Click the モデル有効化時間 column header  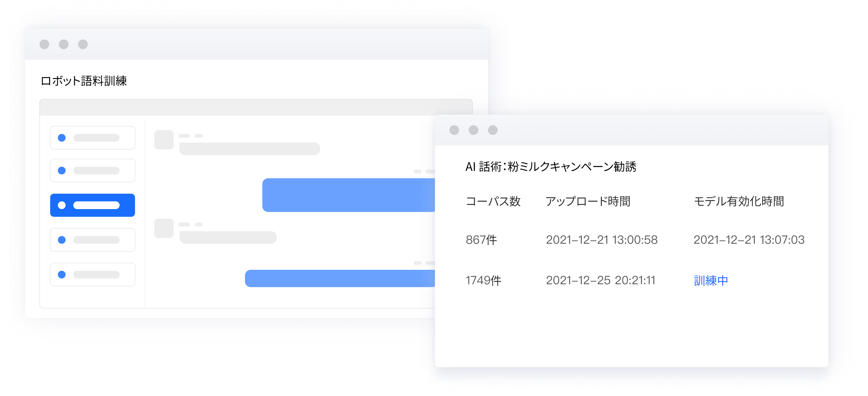pos(739,201)
